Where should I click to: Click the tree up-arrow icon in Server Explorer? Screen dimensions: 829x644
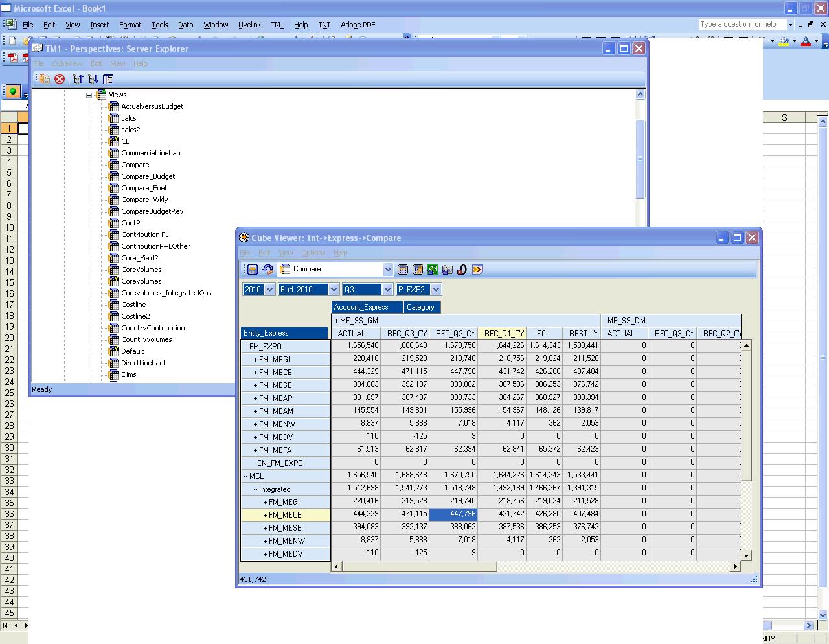[x=78, y=79]
